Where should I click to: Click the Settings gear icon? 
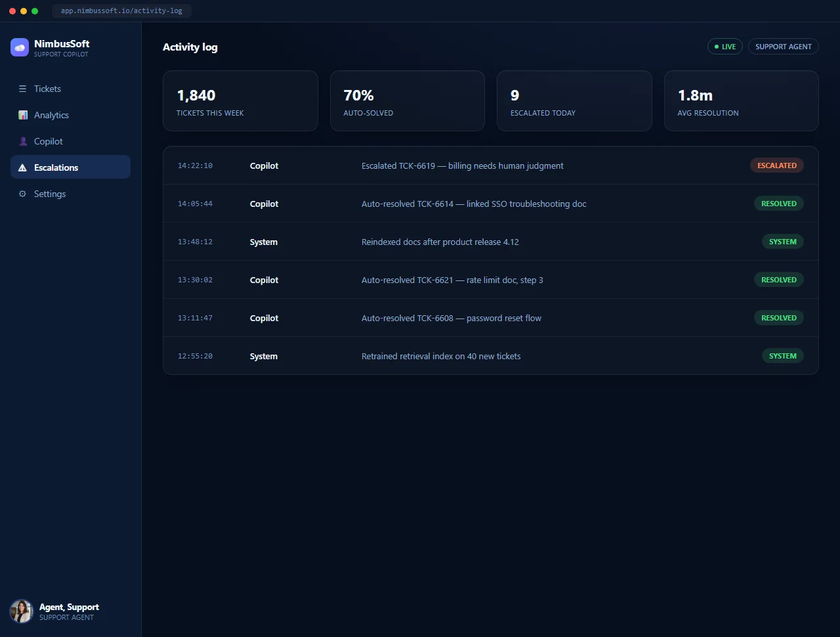(22, 194)
